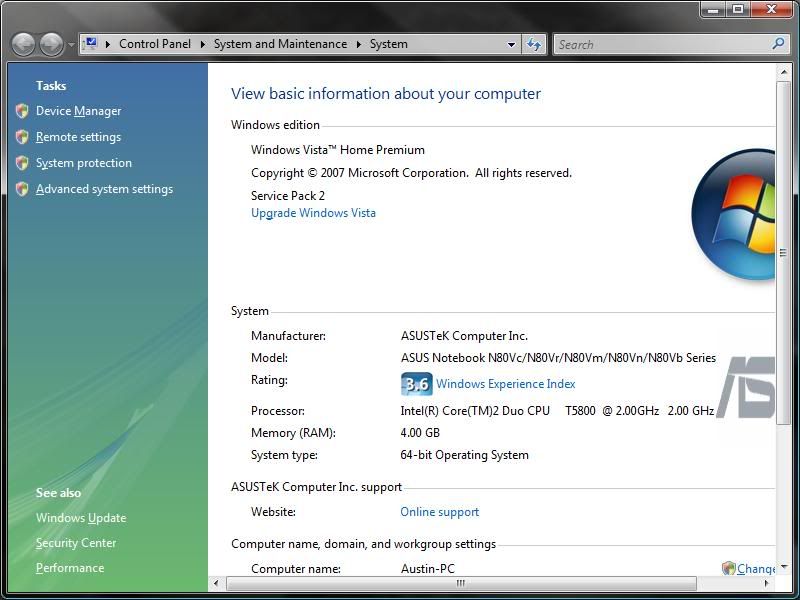Minimize the System window
This screenshot has height=600, width=800.
click(x=713, y=9)
